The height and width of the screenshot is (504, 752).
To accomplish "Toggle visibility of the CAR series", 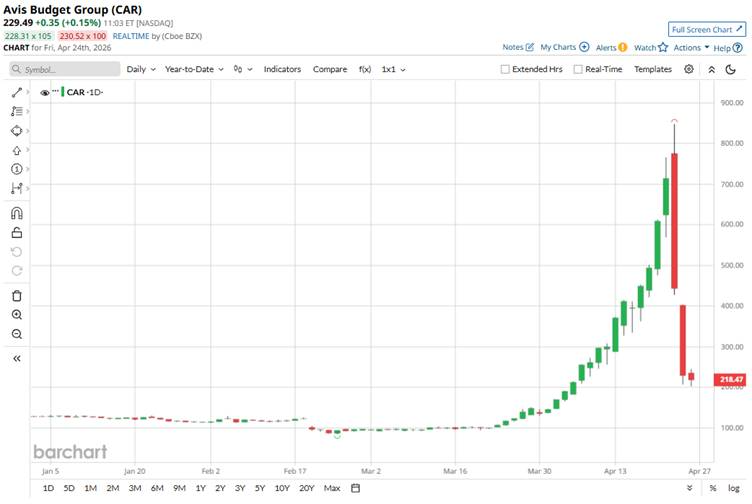I will point(45,92).
